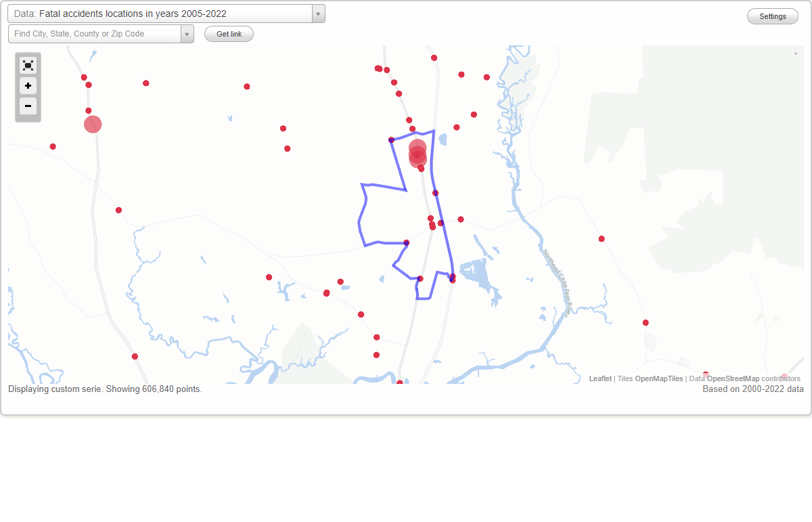
Task: Zoom in using the plus icon
Action: (x=28, y=86)
